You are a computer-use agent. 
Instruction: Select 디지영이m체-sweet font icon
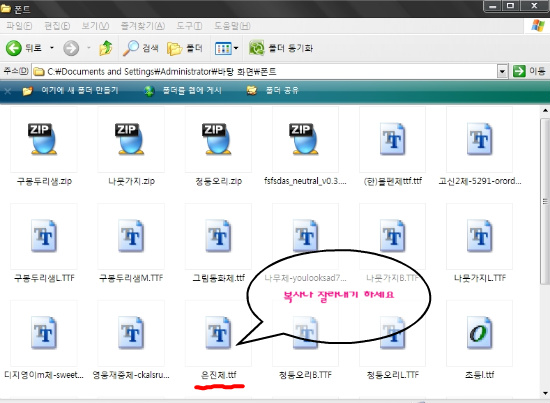44,333
